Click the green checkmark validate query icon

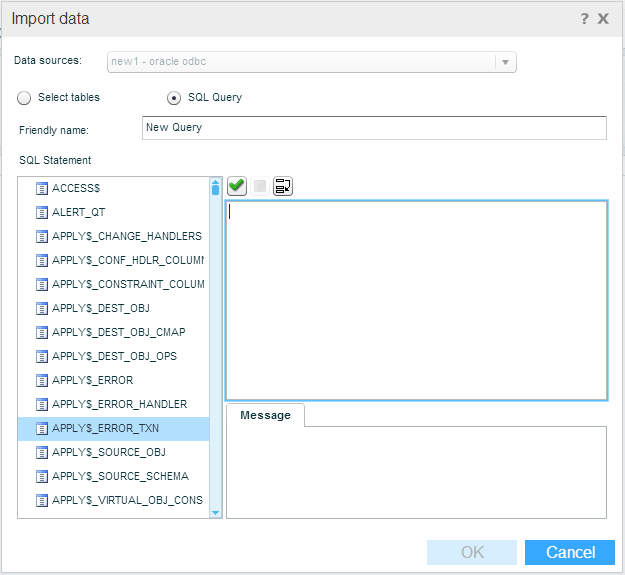click(x=237, y=186)
